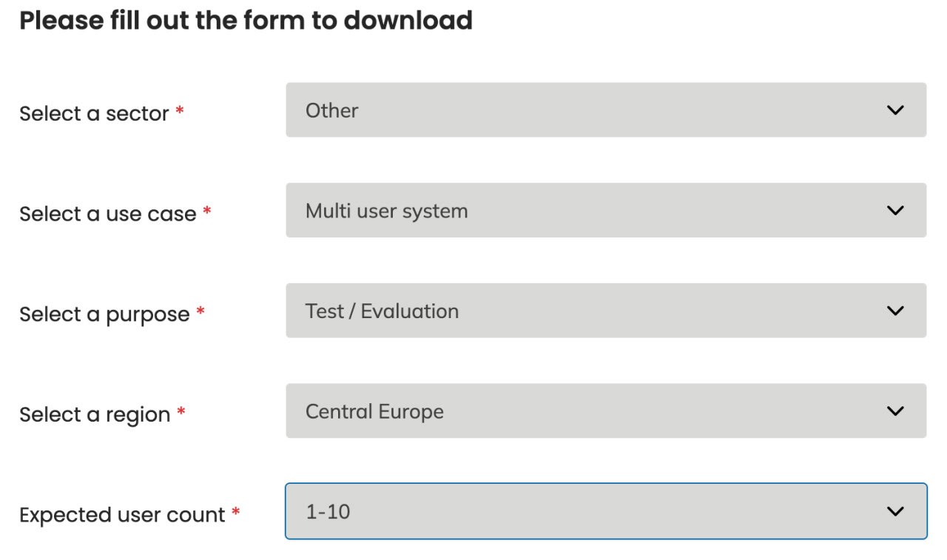Click the 'Please fill out the form' heading
Screen dimensions: 947x560
point(246,21)
